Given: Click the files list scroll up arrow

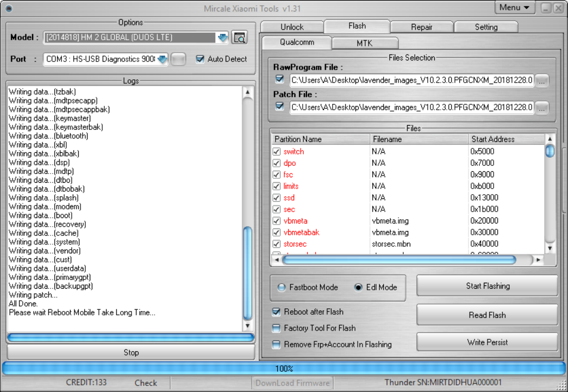Looking at the screenshot, I should (550, 139).
